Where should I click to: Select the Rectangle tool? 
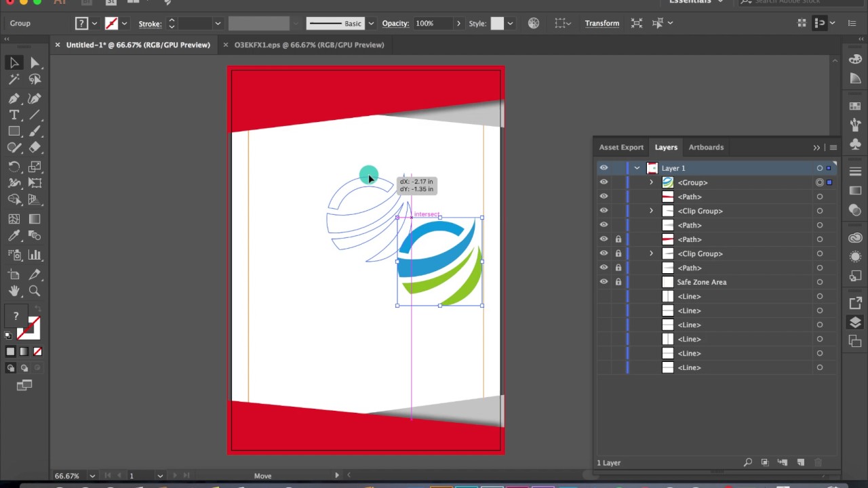(14, 131)
